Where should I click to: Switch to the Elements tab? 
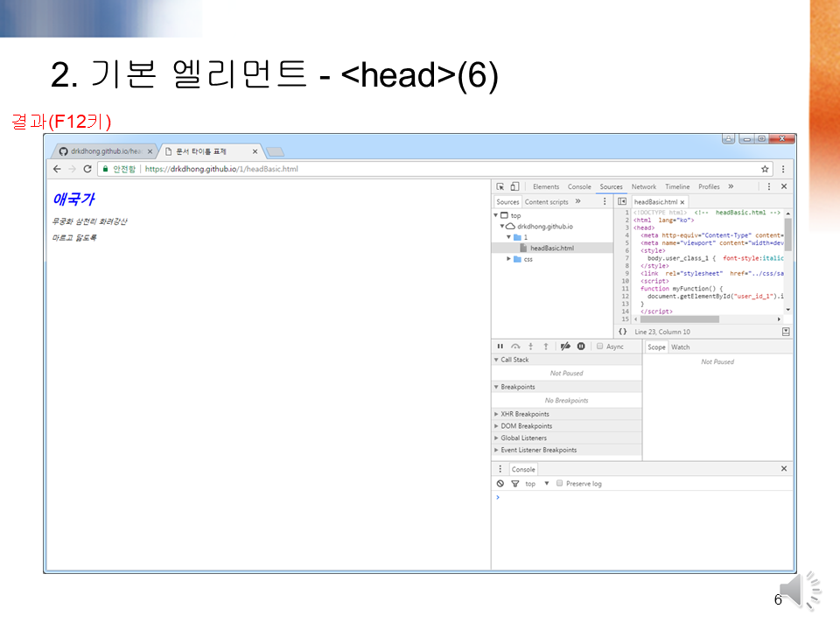(x=546, y=187)
